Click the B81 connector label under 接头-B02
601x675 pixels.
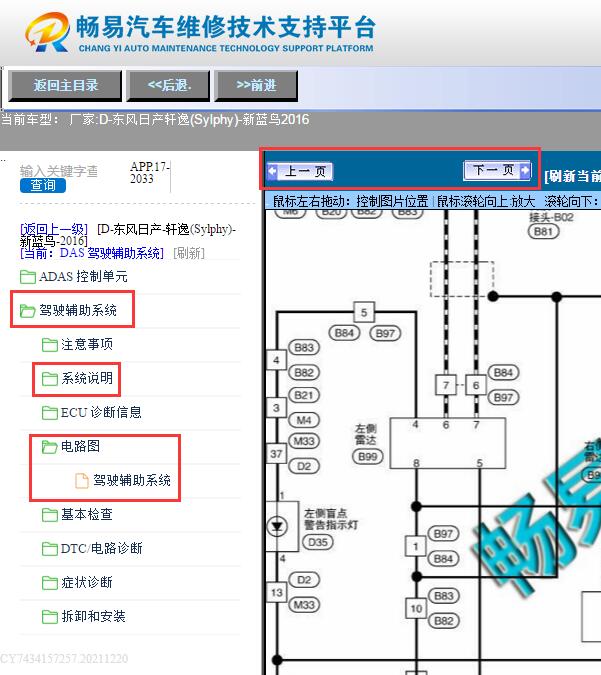(543, 232)
